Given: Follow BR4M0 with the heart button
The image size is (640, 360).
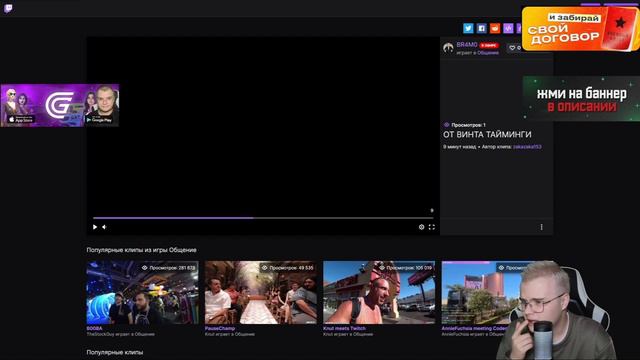Looking at the screenshot, I should pos(514,48).
